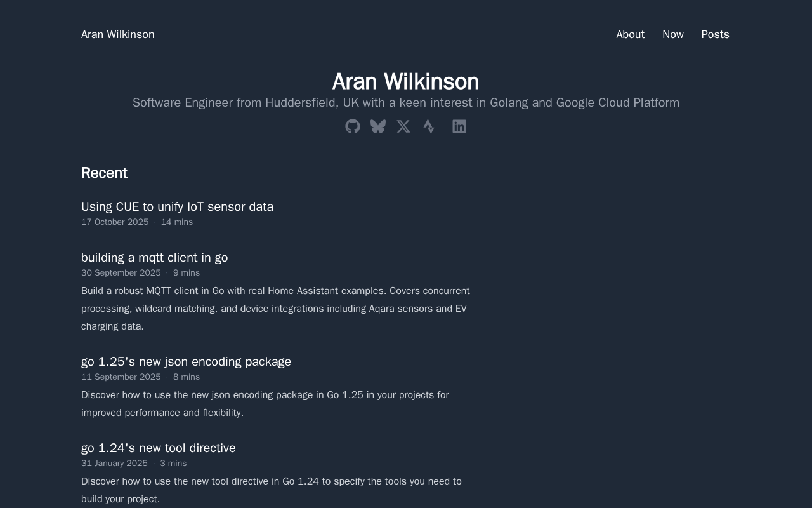Open the Now page in navigation
Screen dimensions: 812x508
tap(672, 34)
